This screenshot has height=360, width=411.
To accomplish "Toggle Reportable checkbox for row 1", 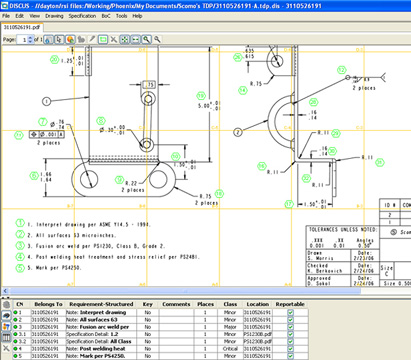I will (290, 312).
